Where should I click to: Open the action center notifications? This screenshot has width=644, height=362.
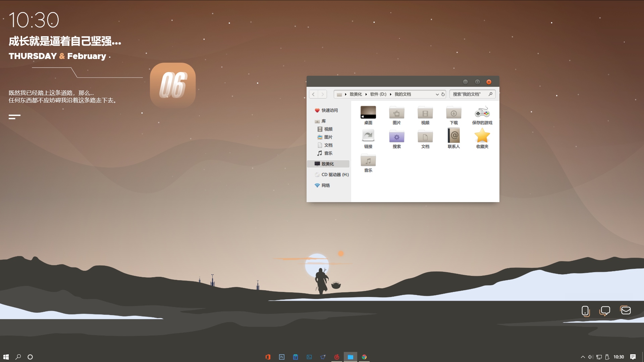pos(633,357)
